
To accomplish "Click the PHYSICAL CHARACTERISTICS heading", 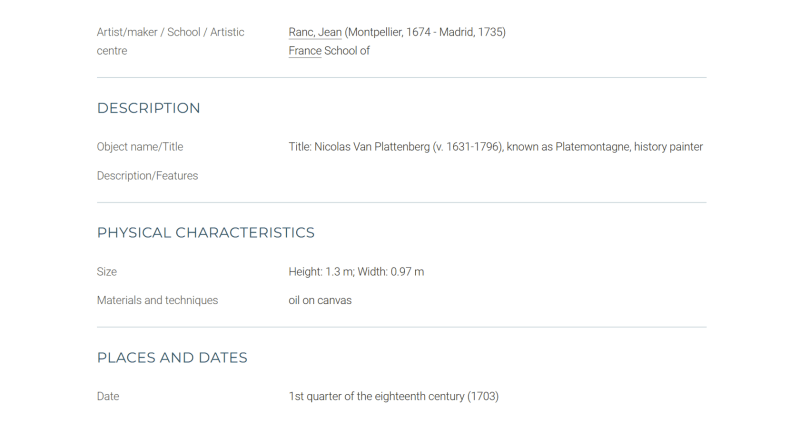I will coord(206,233).
